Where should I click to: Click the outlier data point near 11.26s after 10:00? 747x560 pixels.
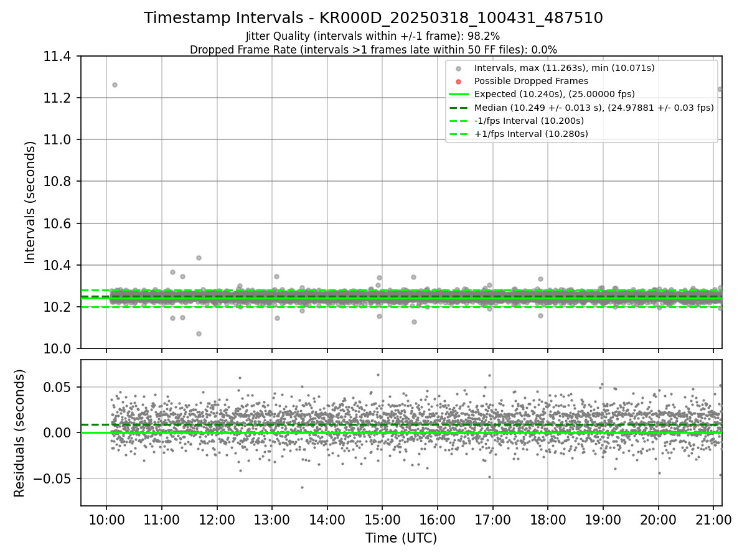(115, 85)
